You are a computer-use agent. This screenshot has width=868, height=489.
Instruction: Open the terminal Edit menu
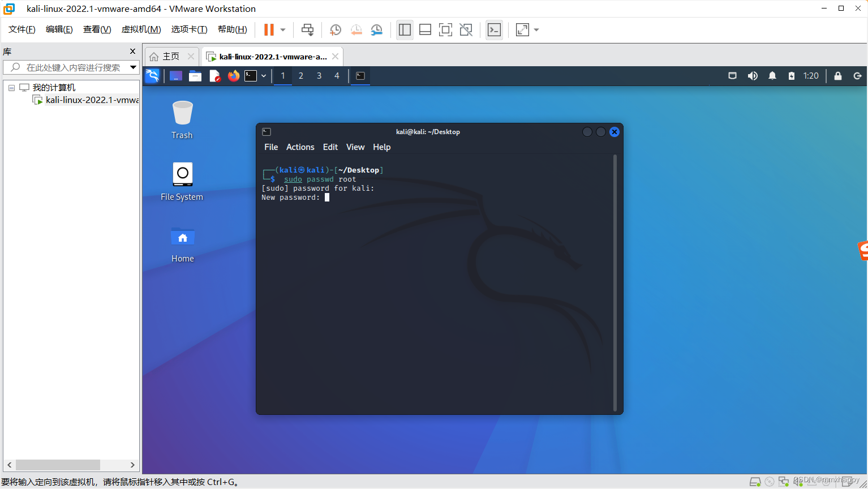coord(330,147)
